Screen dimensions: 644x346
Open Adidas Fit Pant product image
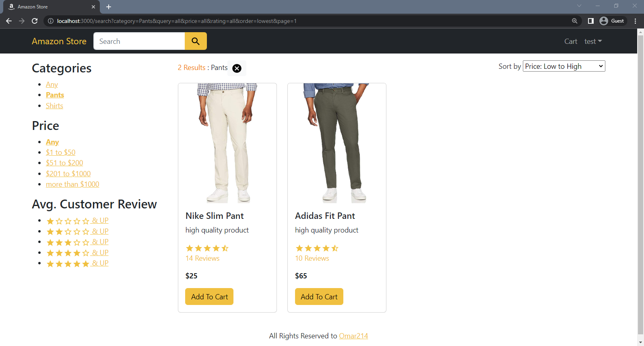tap(337, 143)
